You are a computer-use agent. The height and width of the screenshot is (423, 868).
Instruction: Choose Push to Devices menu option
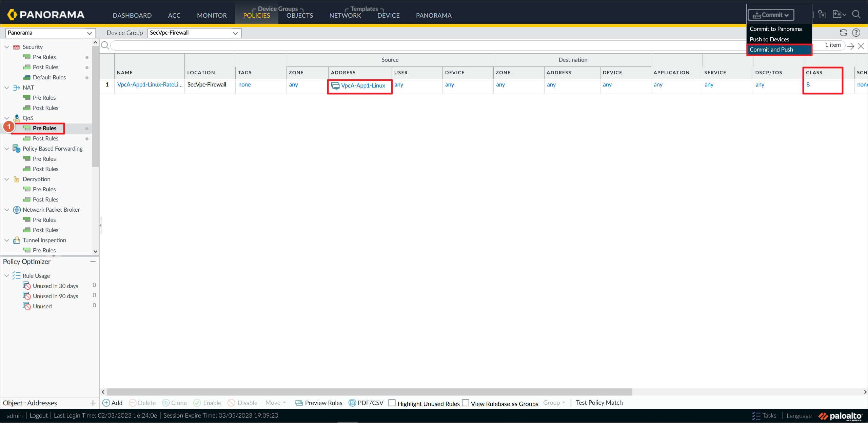pos(769,39)
